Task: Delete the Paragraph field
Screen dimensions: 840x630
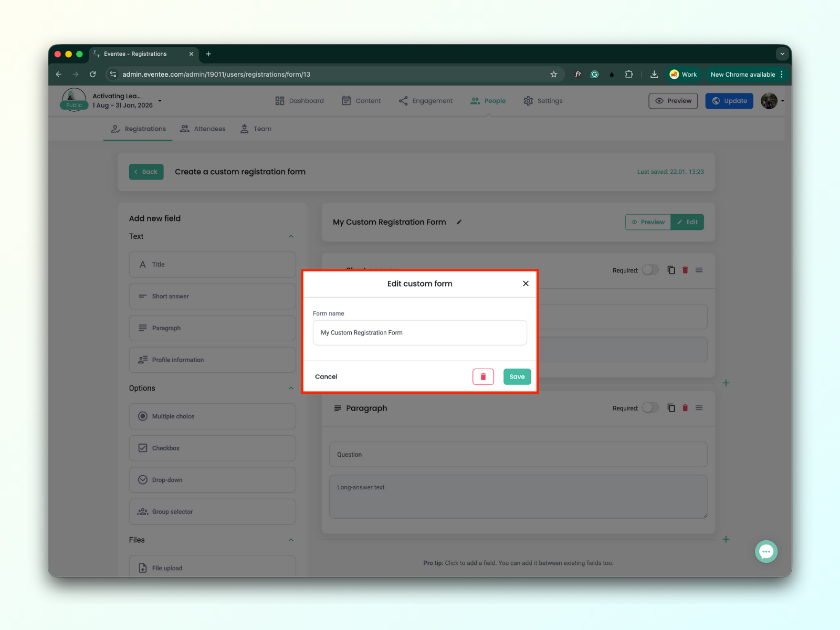Action: coord(685,408)
